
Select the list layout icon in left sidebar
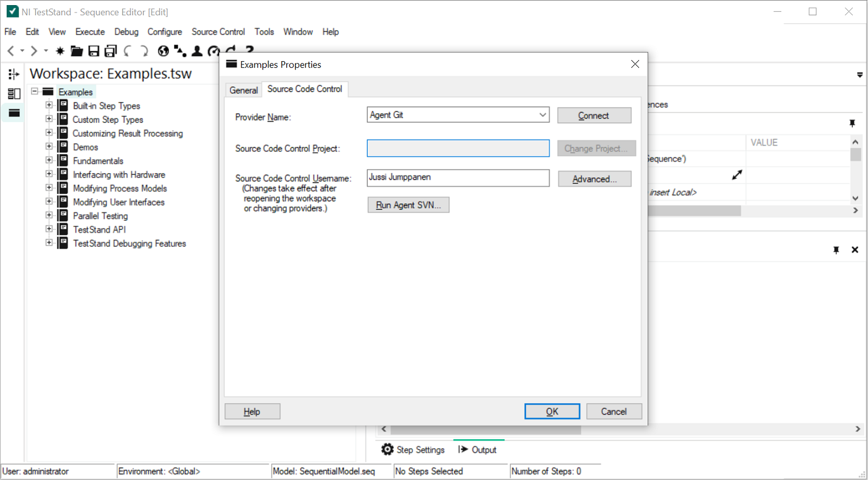click(14, 93)
